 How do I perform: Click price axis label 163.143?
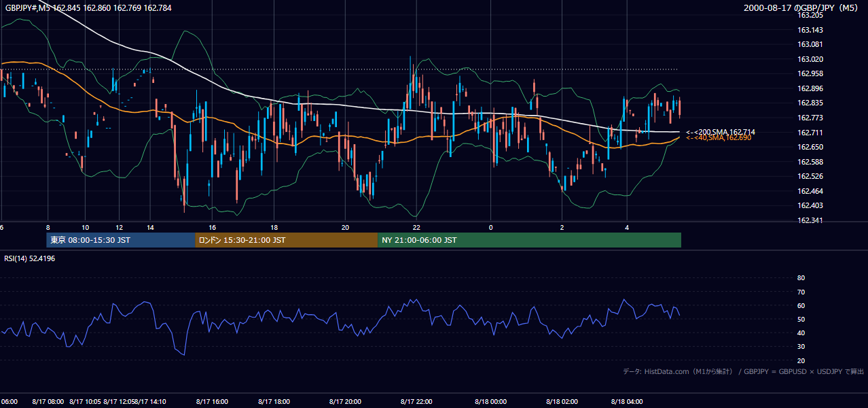click(810, 30)
